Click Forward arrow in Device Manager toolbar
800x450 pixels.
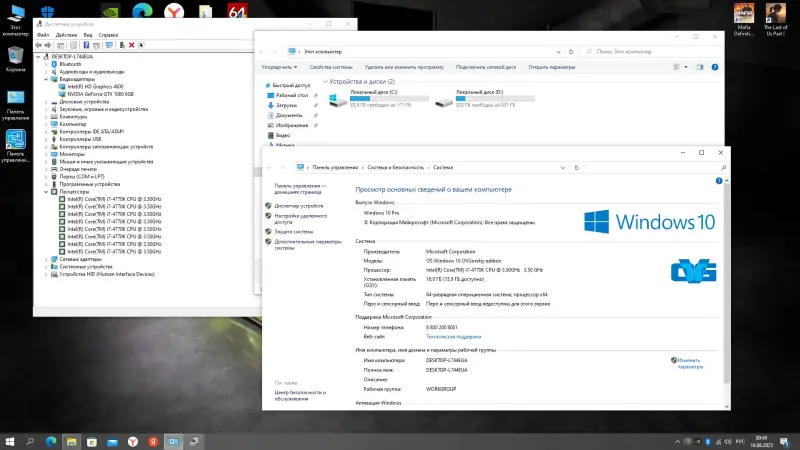coord(47,45)
